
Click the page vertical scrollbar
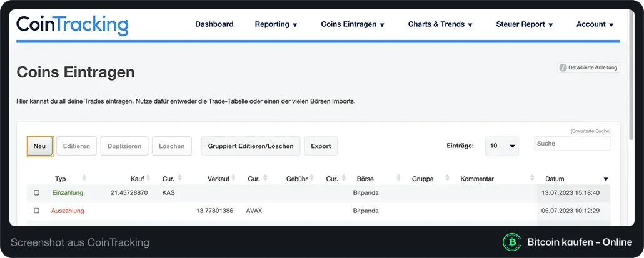pyautogui.click(x=631, y=74)
